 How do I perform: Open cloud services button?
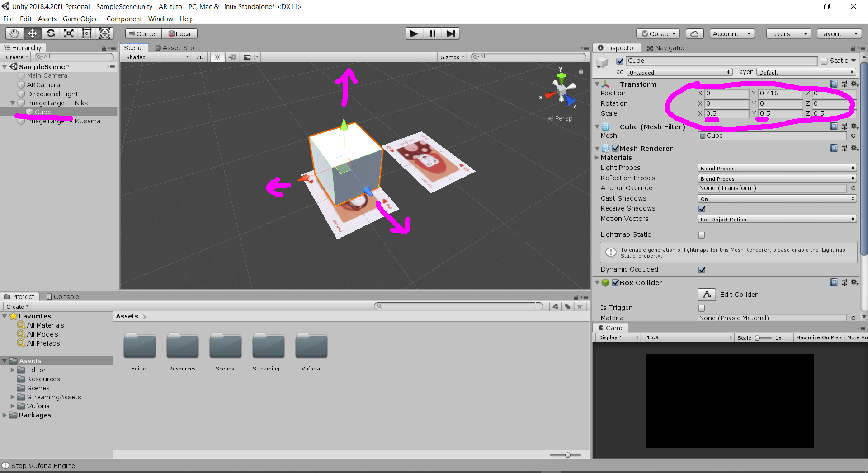pyautogui.click(x=694, y=34)
